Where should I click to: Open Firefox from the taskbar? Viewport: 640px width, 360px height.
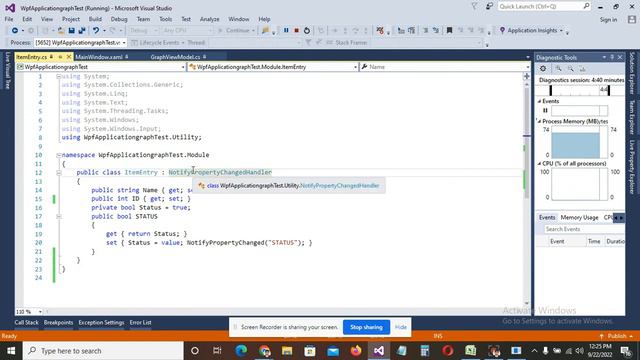point(356,351)
